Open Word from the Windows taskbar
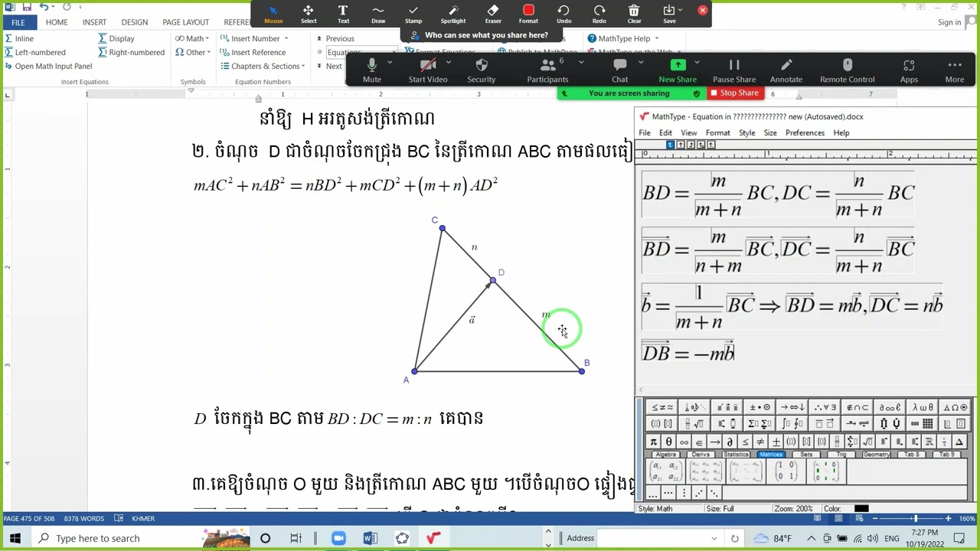 click(371, 538)
